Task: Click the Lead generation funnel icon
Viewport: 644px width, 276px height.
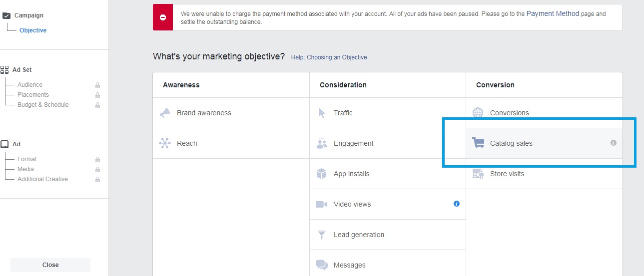Action: coord(322,235)
